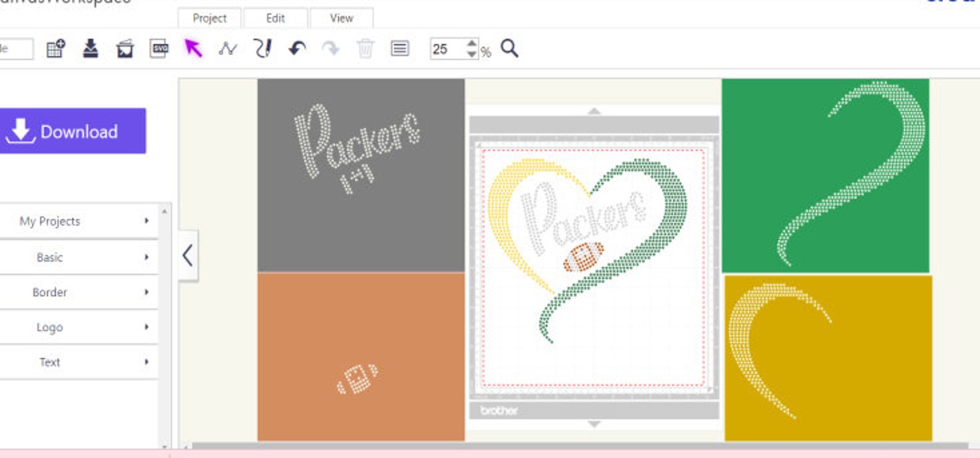
Task: Undo the last action
Action: pos(297,48)
